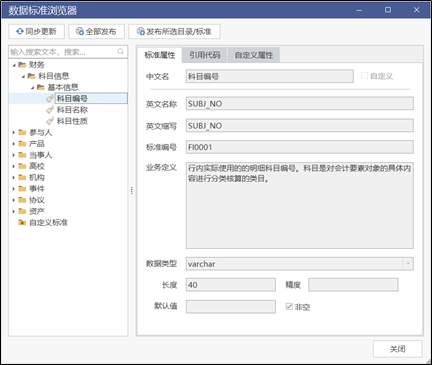Image resolution: width=432 pixels, height=365 pixels.
Task: Collapse the 科目信息 tree node
Action: tap(23, 76)
